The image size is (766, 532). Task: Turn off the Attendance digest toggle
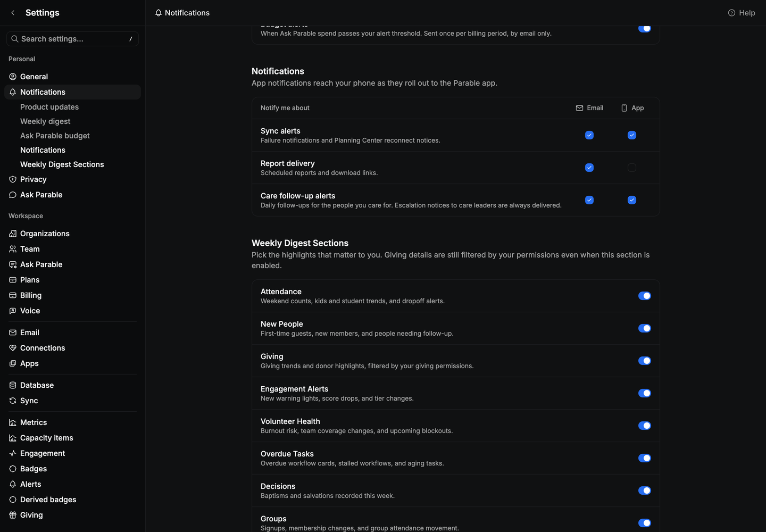pos(645,296)
